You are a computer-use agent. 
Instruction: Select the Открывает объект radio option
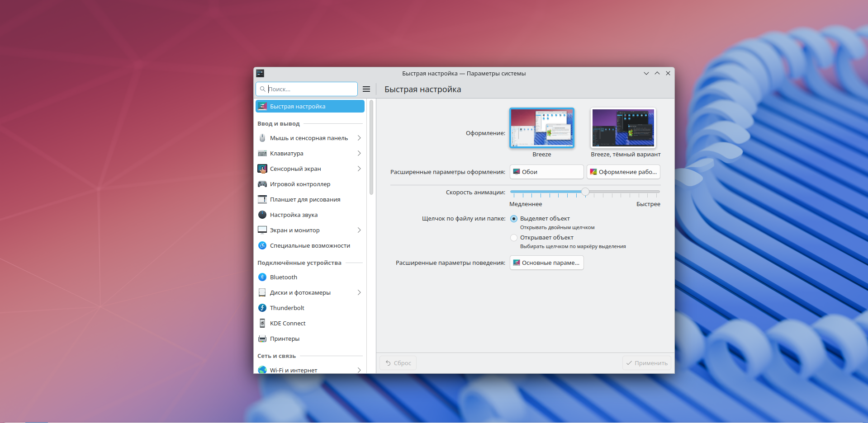pyautogui.click(x=514, y=238)
